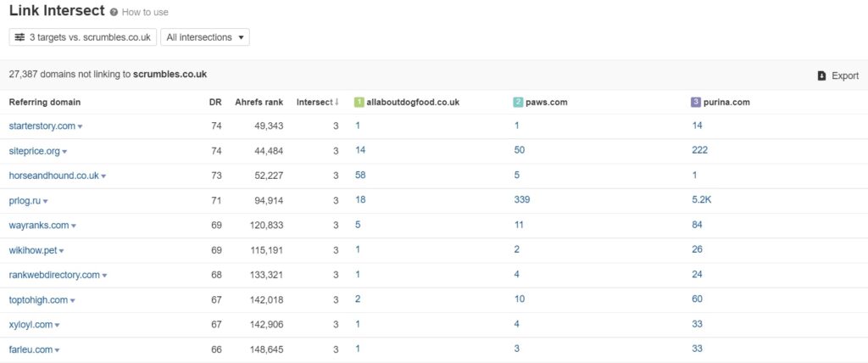This screenshot has width=868, height=363.
Task: Click paws.com count 11 for wayranks.com
Action: pyautogui.click(x=519, y=225)
